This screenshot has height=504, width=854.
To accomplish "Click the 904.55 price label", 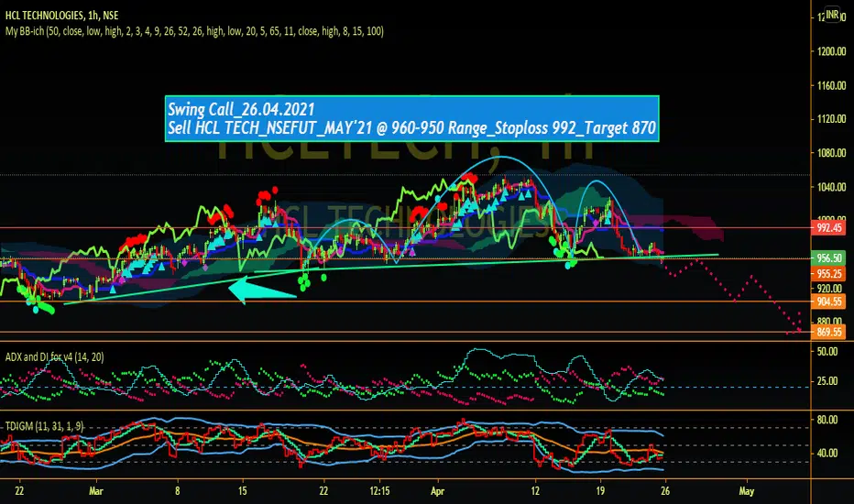I will 829,301.
